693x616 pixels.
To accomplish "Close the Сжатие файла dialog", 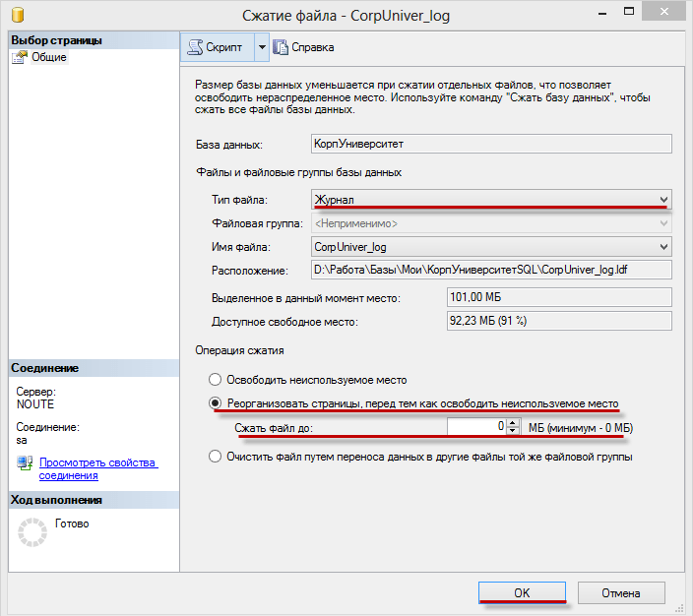I will point(664,12).
